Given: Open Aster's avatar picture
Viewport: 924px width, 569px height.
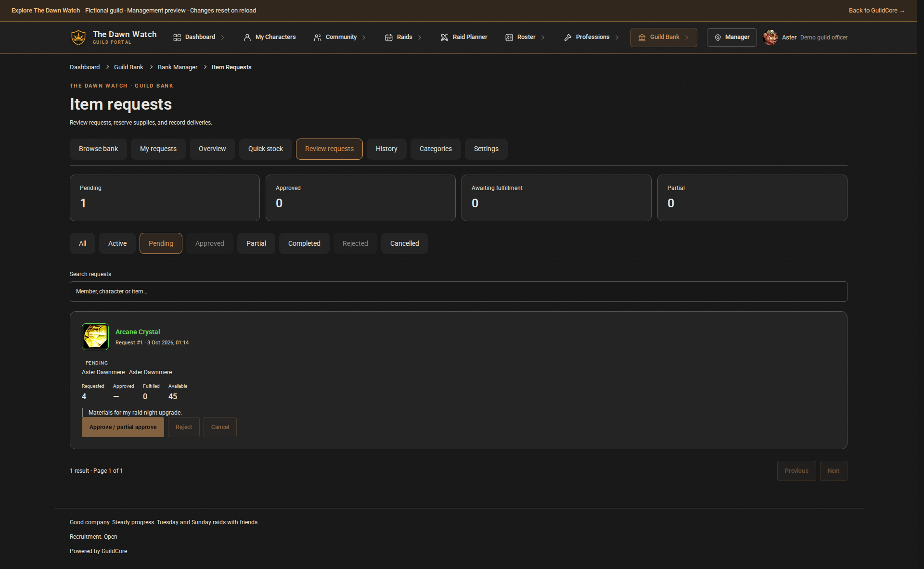Looking at the screenshot, I should (x=770, y=38).
